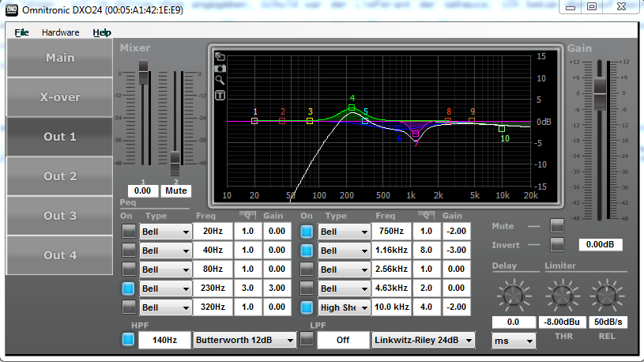Switch to the Out 3 tab
644x362 pixels.
tap(59, 215)
